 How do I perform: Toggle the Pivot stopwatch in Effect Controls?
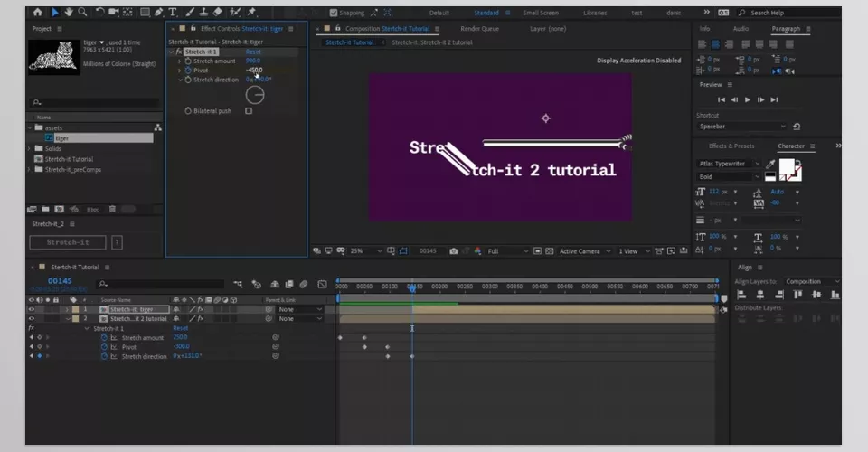(x=188, y=71)
